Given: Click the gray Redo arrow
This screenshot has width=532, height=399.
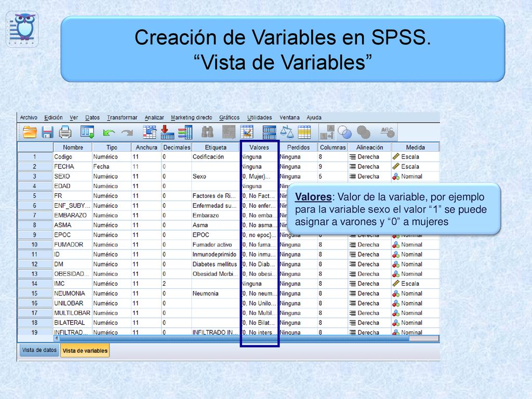Looking at the screenshot, I should tap(127, 132).
